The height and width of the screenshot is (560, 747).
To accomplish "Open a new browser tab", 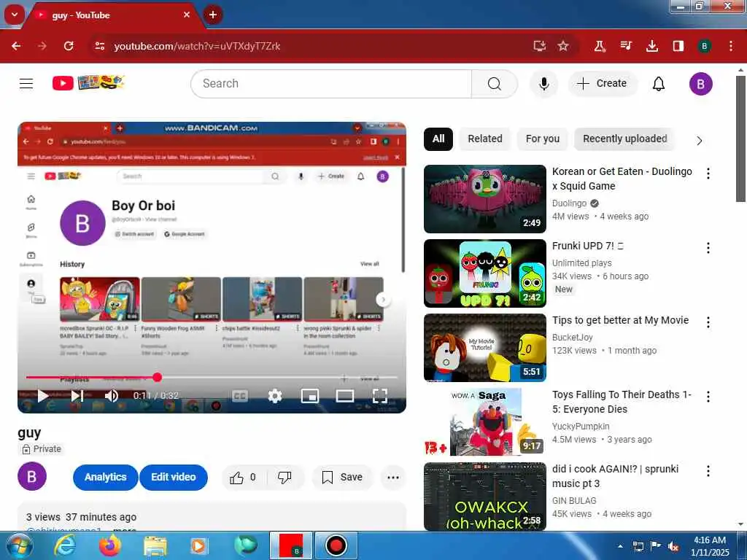I will pyautogui.click(x=213, y=15).
